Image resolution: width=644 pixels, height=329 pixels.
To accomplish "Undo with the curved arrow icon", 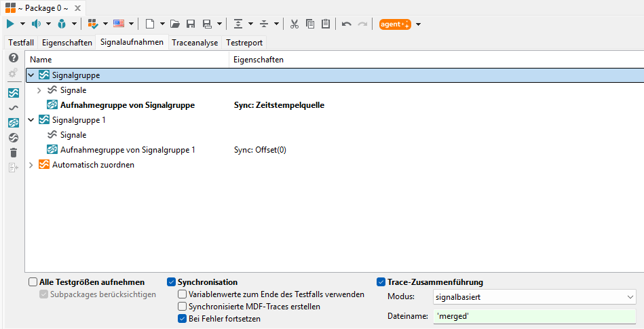I will click(347, 24).
